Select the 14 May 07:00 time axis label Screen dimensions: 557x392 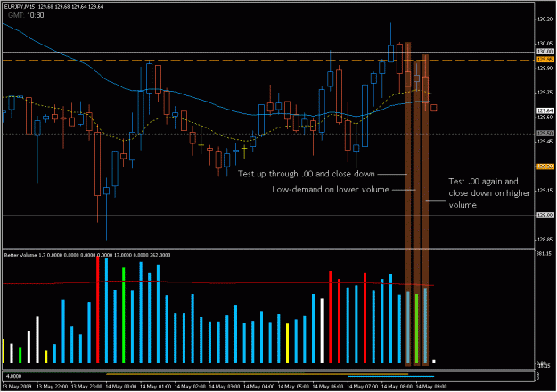pos(363,387)
